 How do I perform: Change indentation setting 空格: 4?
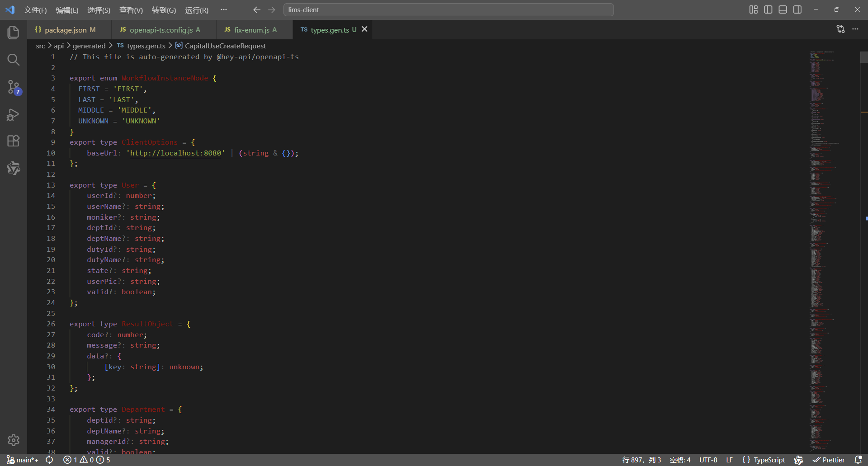click(x=680, y=460)
